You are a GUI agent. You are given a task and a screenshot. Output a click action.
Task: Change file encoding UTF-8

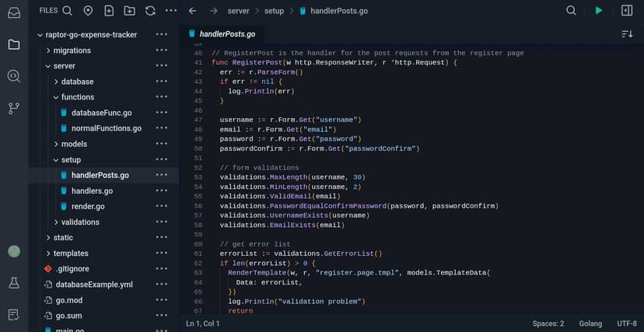pyautogui.click(x=627, y=323)
